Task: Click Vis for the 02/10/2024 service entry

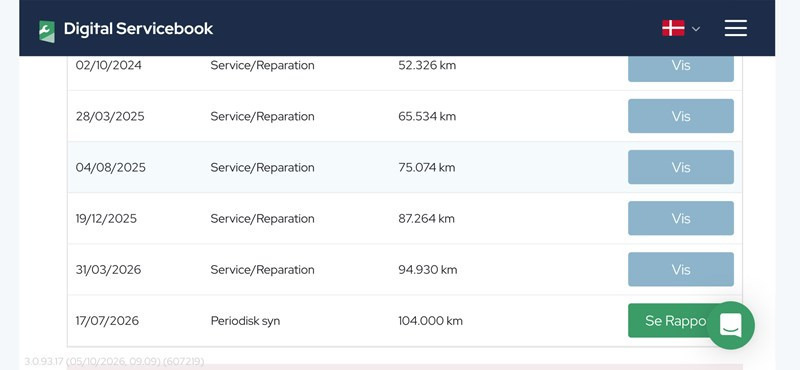Action: pyautogui.click(x=681, y=68)
